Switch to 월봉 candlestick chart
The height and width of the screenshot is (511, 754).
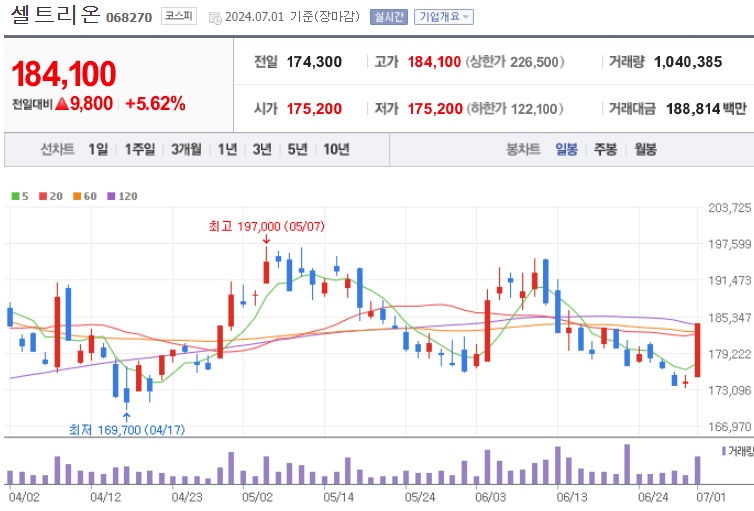(645, 149)
